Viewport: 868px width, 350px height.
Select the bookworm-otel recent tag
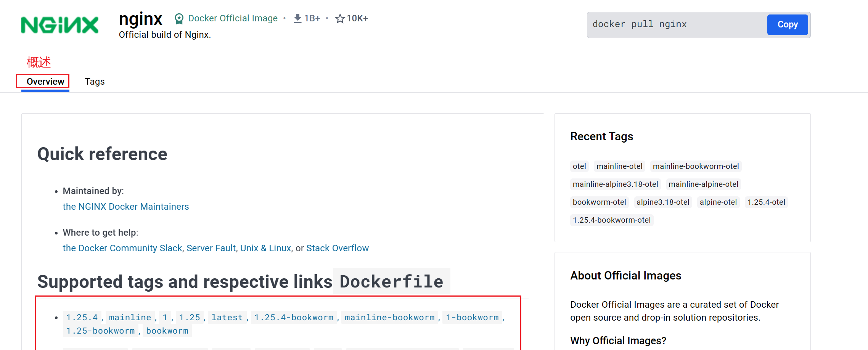tap(599, 202)
